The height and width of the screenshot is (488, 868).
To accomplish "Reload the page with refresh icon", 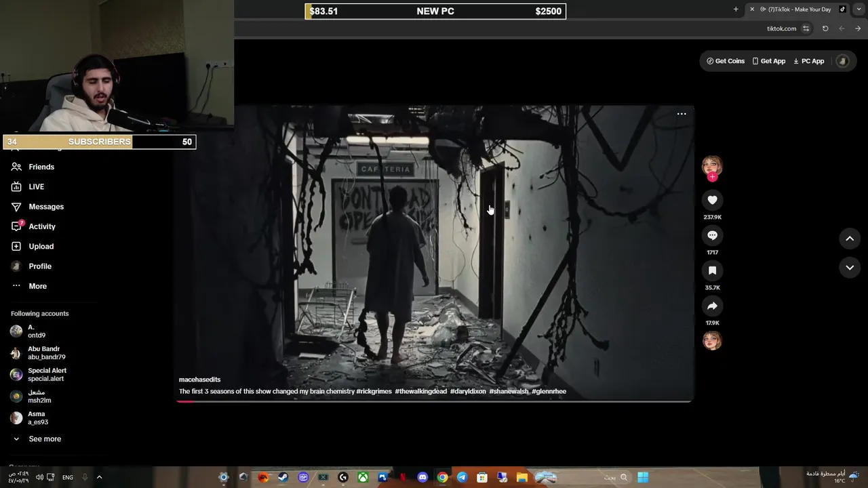I will [x=825, y=28].
